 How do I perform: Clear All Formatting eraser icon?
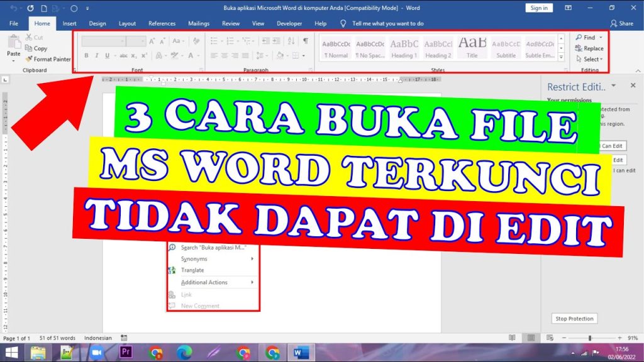(x=196, y=41)
